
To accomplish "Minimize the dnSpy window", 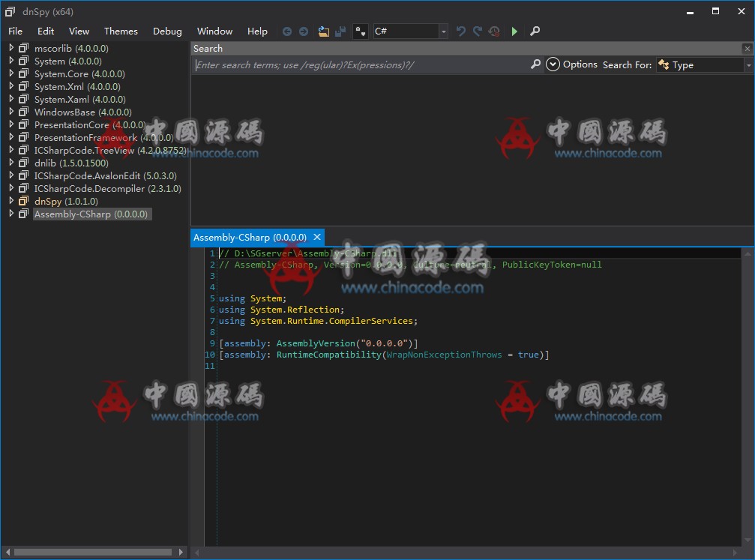I will tap(690, 11).
